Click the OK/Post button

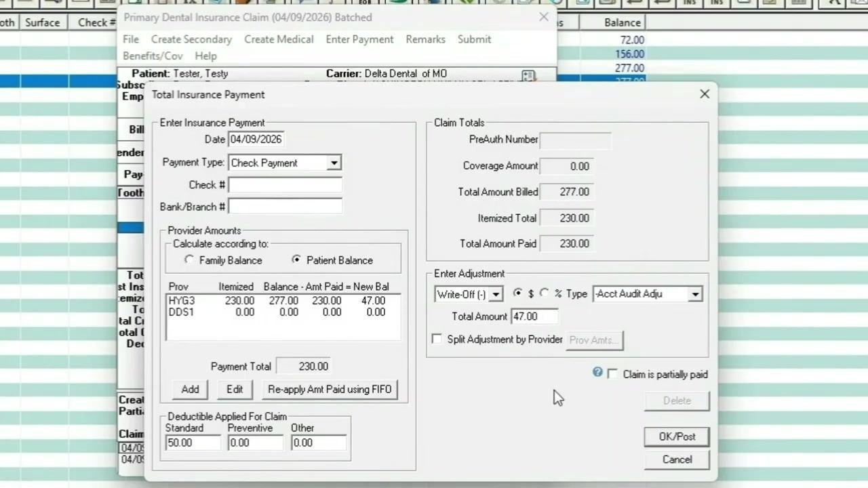[x=677, y=436]
